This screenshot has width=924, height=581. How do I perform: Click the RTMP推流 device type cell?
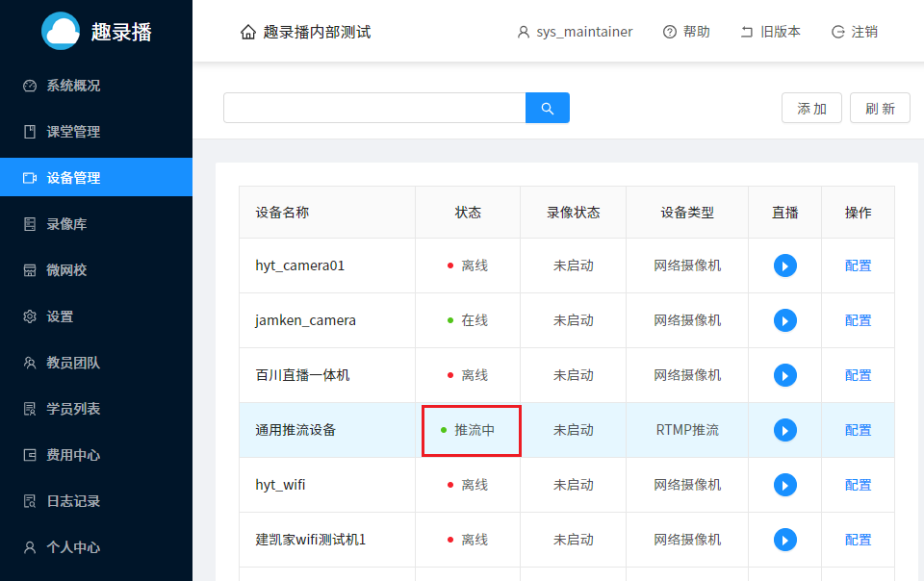(687, 430)
